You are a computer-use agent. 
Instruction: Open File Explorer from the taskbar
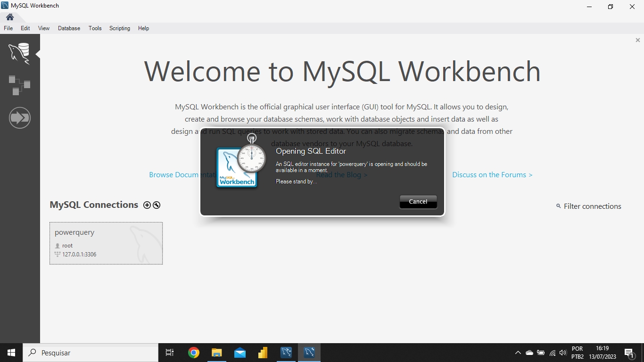tap(216, 353)
